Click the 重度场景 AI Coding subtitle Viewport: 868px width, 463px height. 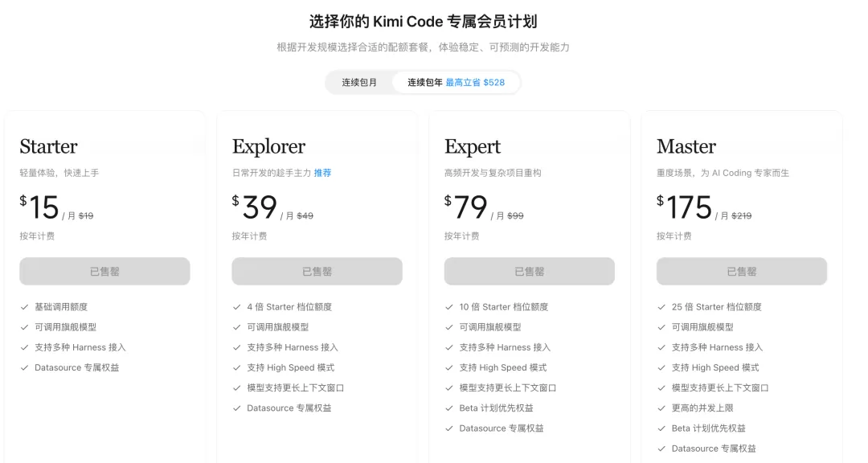pyautogui.click(x=723, y=173)
